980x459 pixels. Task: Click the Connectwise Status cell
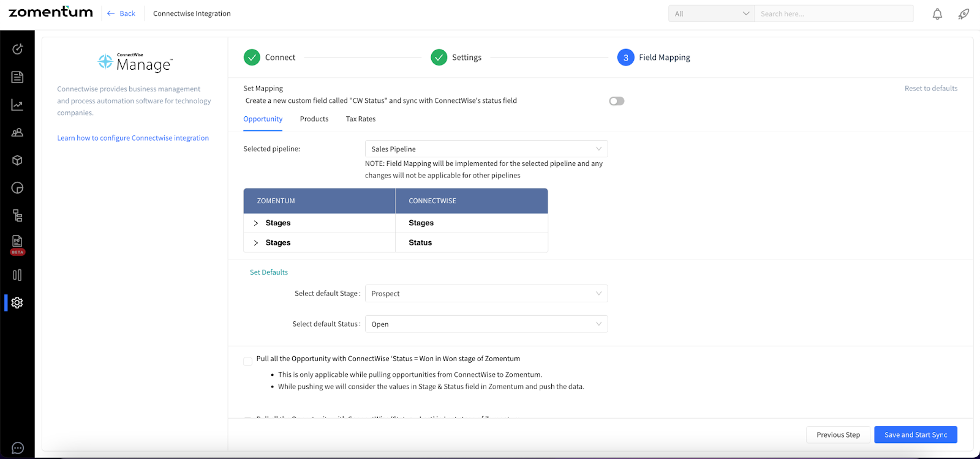point(472,243)
